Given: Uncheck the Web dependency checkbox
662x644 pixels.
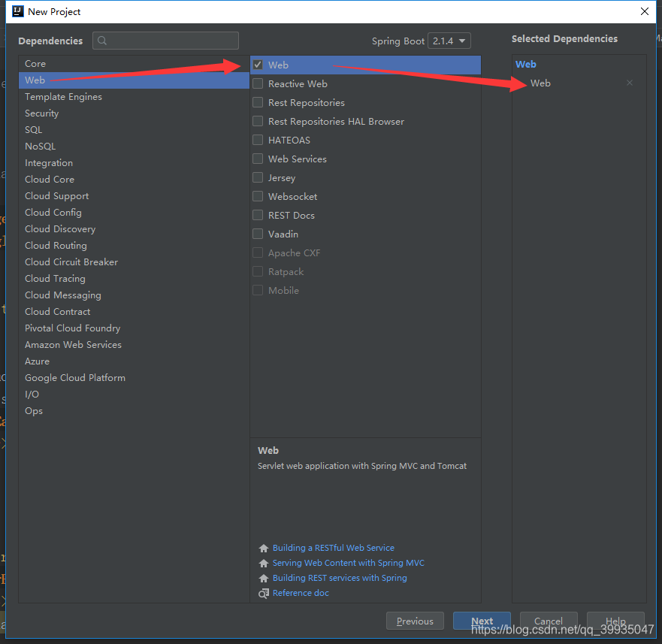Looking at the screenshot, I should pyautogui.click(x=258, y=65).
